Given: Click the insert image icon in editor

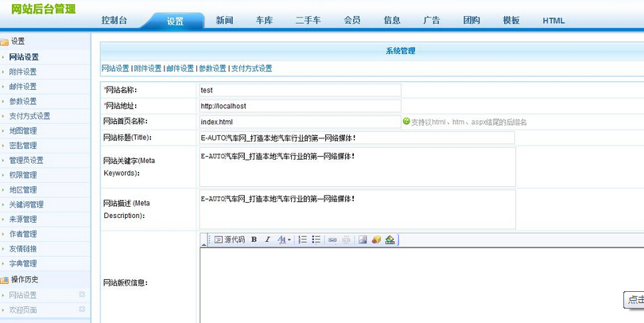Looking at the screenshot, I should point(363,239).
